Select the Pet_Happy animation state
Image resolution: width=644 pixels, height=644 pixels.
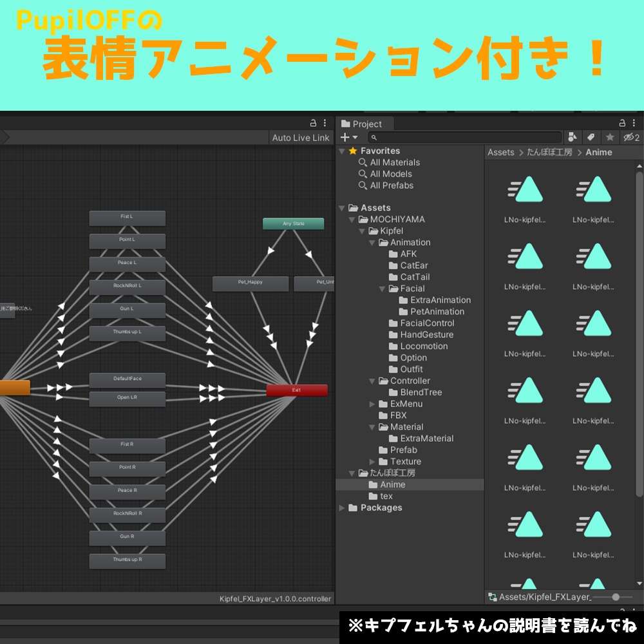[251, 283]
